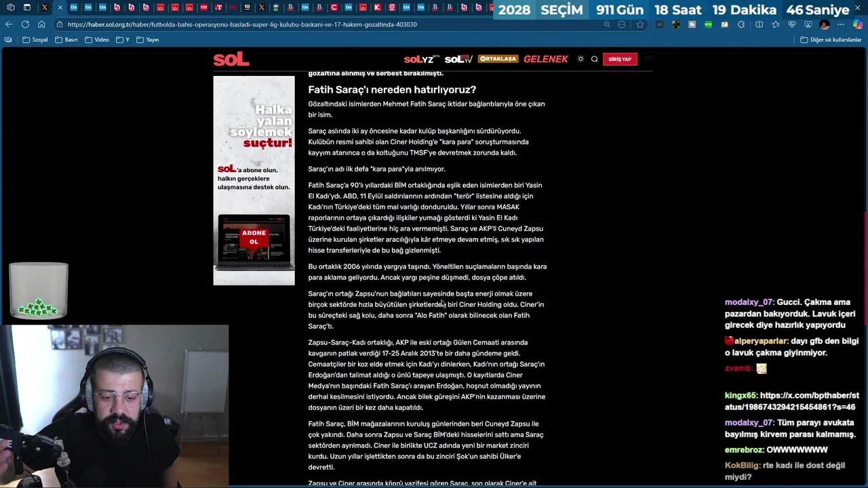Click the GİRİŞ YAP login button

pyautogui.click(x=620, y=59)
